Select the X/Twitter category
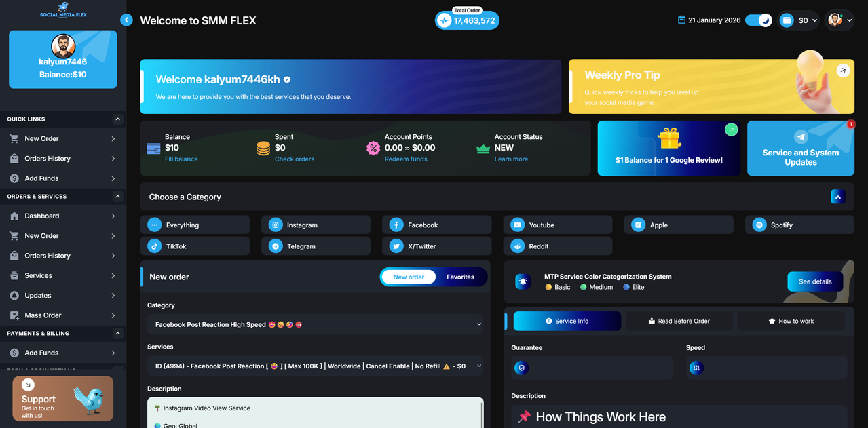Screen dimensions: 868x428 [x=437, y=246]
